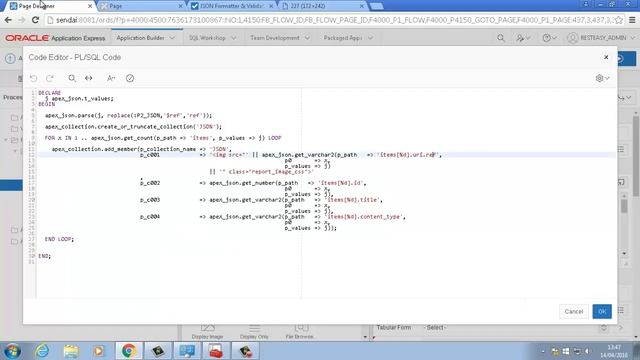Image resolution: width=640 pixels, height=360 pixels.
Task: Click the p_c003 parameter text
Action: point(150,200)
